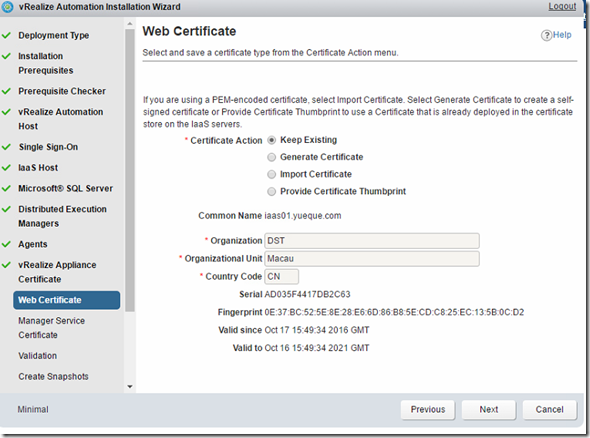Select the highlighted Web Certificate step
This screenshot has width=590, height=438.
67,300
